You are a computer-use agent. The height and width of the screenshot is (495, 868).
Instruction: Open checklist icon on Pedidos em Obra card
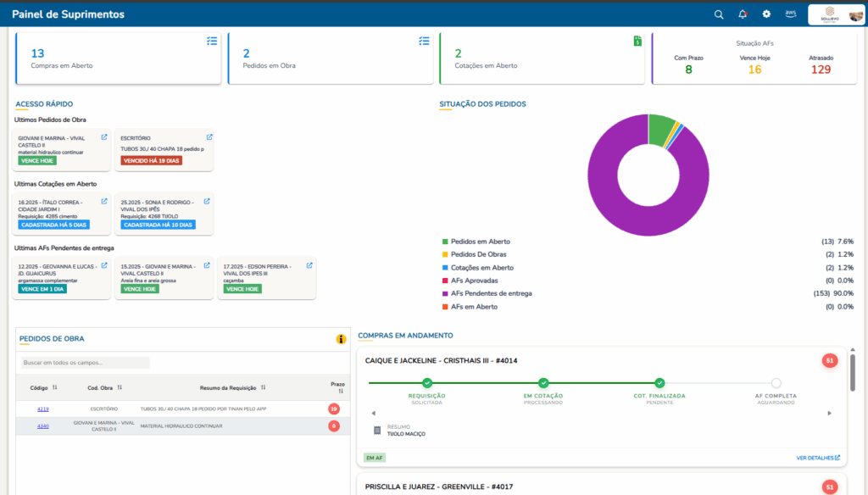tap(424, 41)
